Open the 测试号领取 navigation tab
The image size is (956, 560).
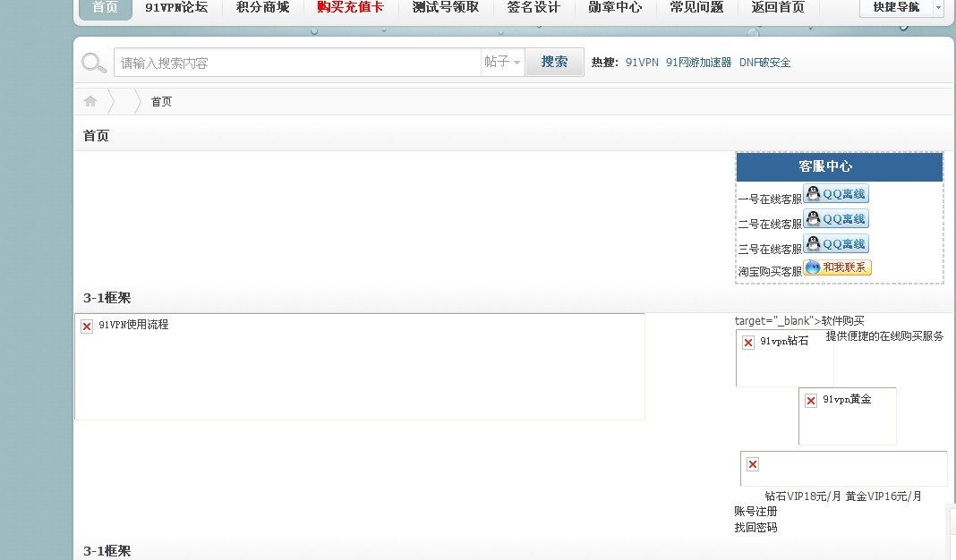click(x=446, y=7)
